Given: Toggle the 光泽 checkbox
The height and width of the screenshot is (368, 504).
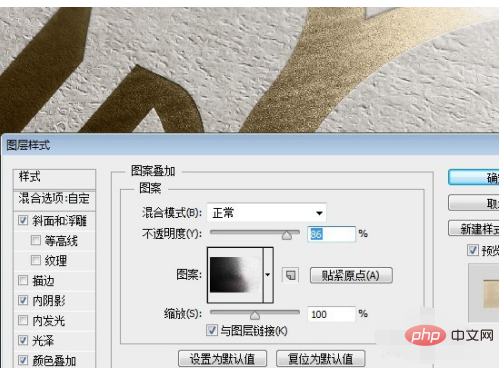Looking at the screenshot, I should point(23,340).
